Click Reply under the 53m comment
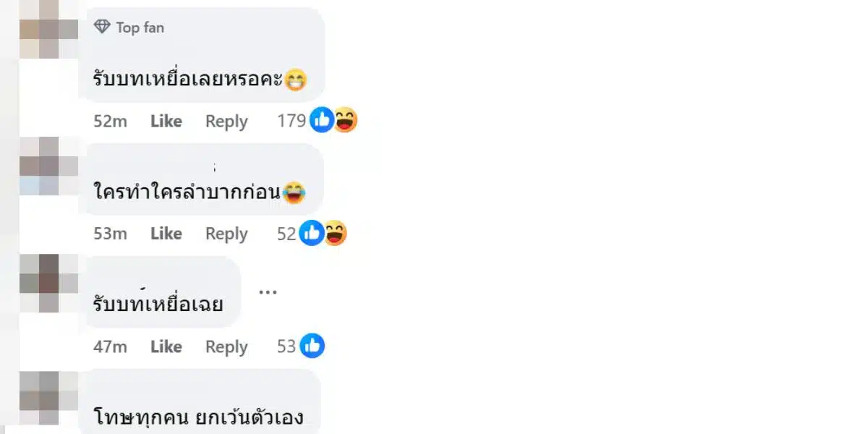 [226, 234]
